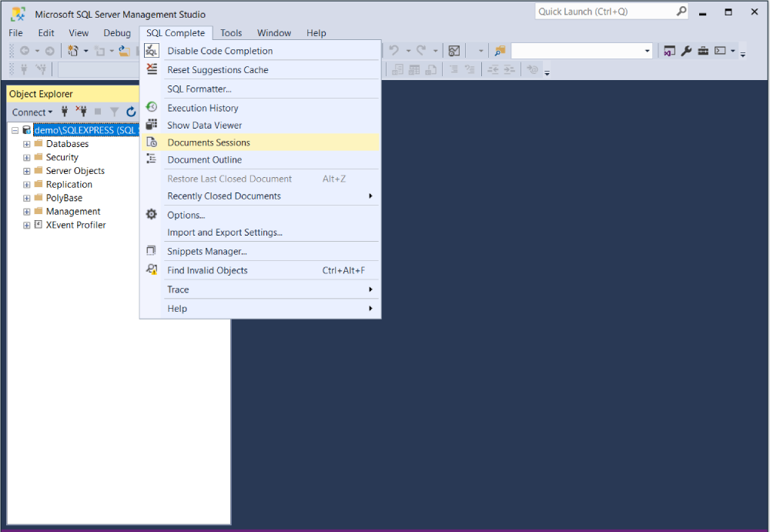Click the Document Outline icon
The width and height of the screenshot is (770, 532).
pyautogui.click(x=151, y=159)
